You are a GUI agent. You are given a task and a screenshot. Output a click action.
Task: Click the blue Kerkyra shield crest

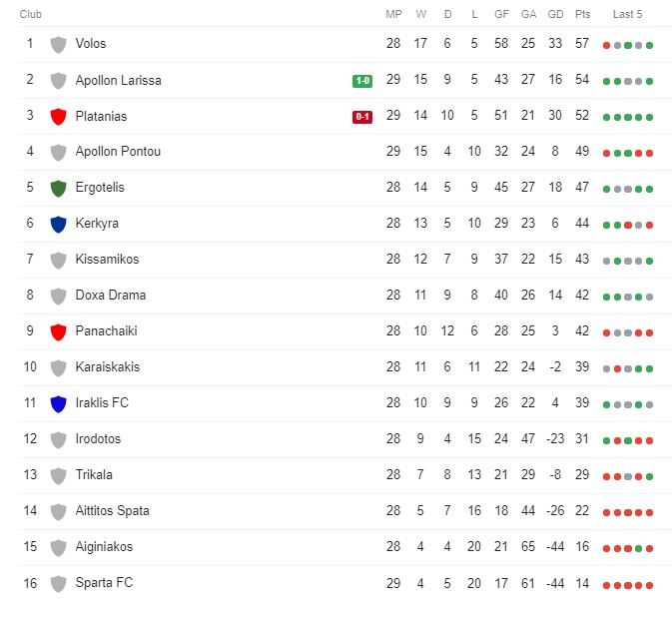click(x=58, y=225)
